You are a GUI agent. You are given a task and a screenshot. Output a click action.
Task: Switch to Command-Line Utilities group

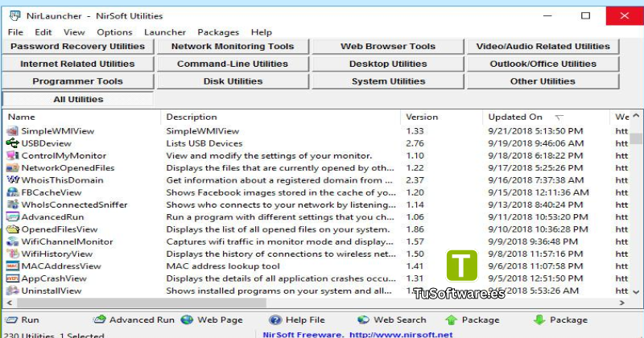click(233, 64)
